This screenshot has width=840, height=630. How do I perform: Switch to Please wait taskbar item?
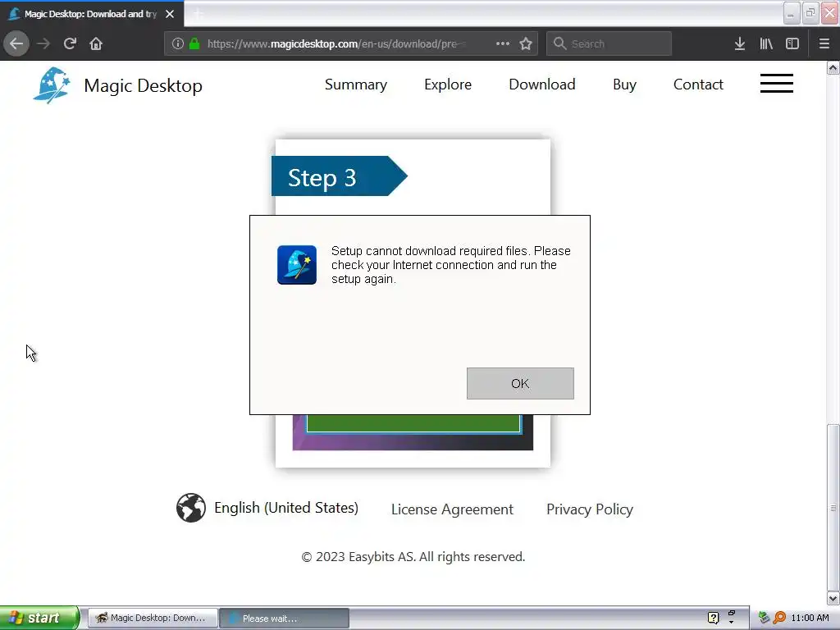click(285, 618)
